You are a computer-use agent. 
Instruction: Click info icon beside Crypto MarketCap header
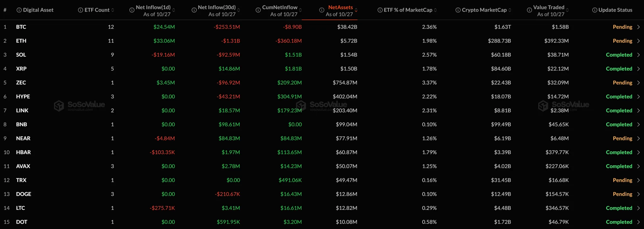click(458, 10)
